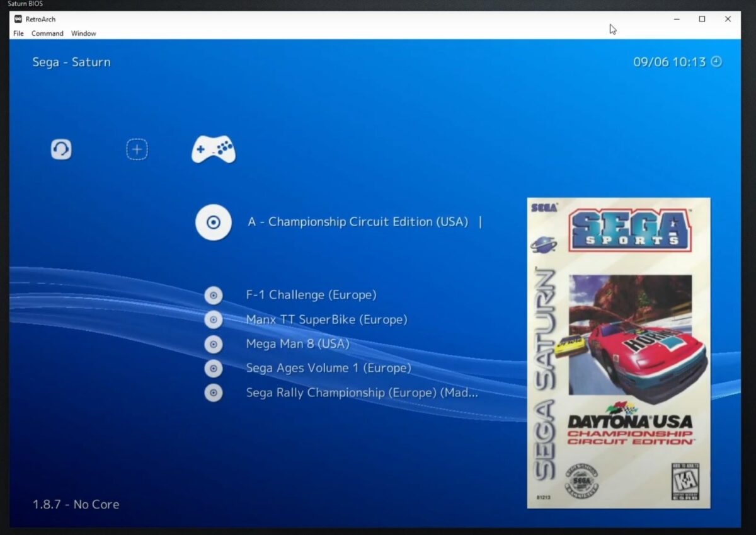Launch F-1 Challenge (Europe)
The width and height of the screenshot is (756, 535).
(x=311, y=295)
